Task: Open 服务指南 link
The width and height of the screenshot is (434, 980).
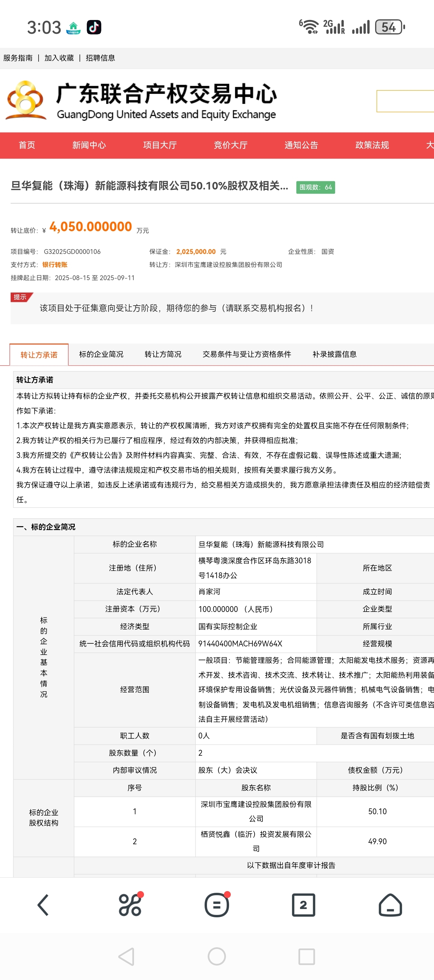Action: click(18, 58)
